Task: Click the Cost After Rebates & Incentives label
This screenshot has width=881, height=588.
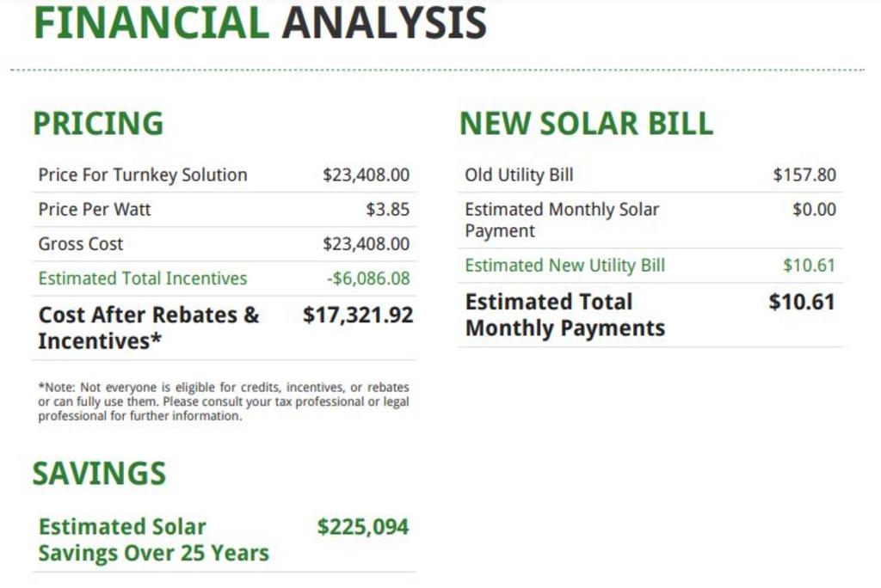Action: [148, 328]
